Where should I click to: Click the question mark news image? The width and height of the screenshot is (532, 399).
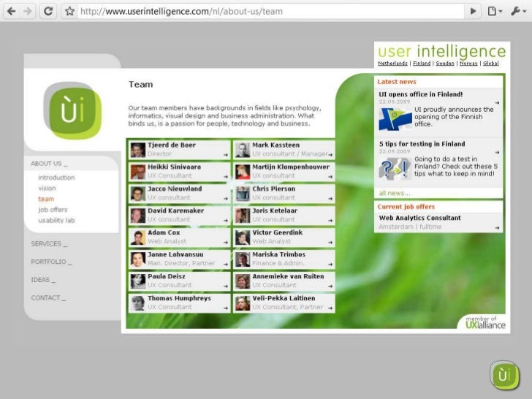point(395,168)
